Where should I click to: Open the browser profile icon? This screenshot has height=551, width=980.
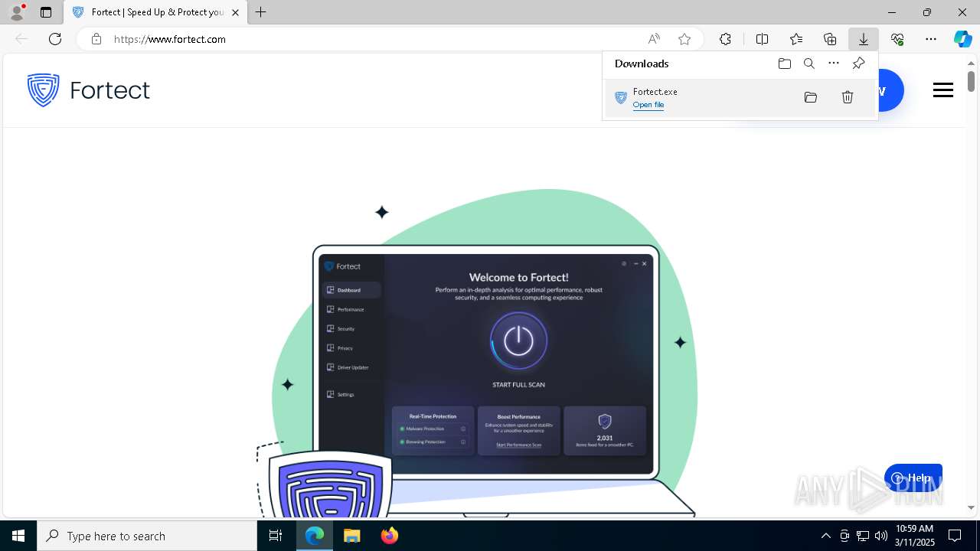[x=17, y=12]
